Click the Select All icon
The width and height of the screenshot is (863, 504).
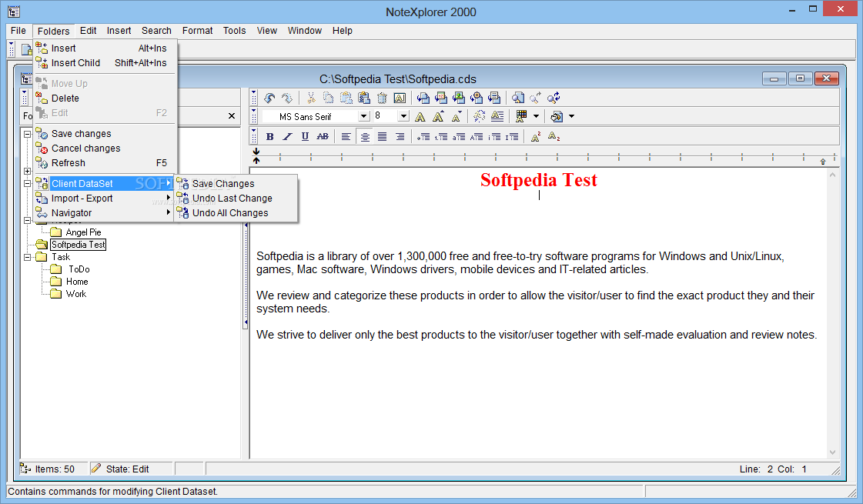click(x=400, y=98)
